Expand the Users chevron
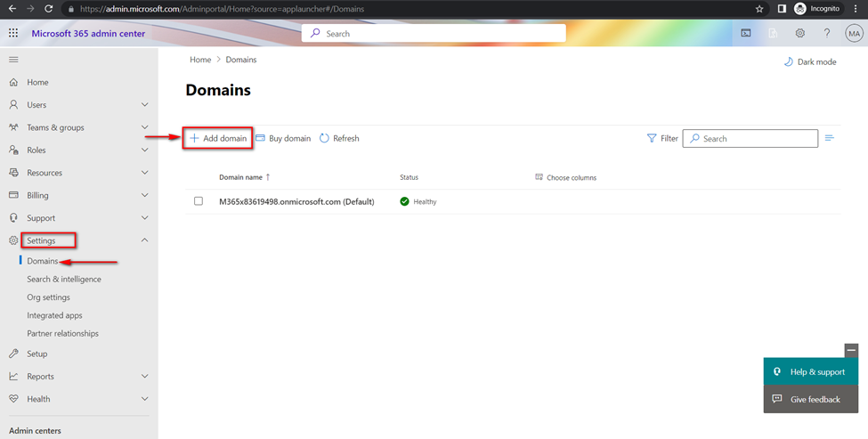Viewport: 868px width, 439px height. [x=145, y=104]
